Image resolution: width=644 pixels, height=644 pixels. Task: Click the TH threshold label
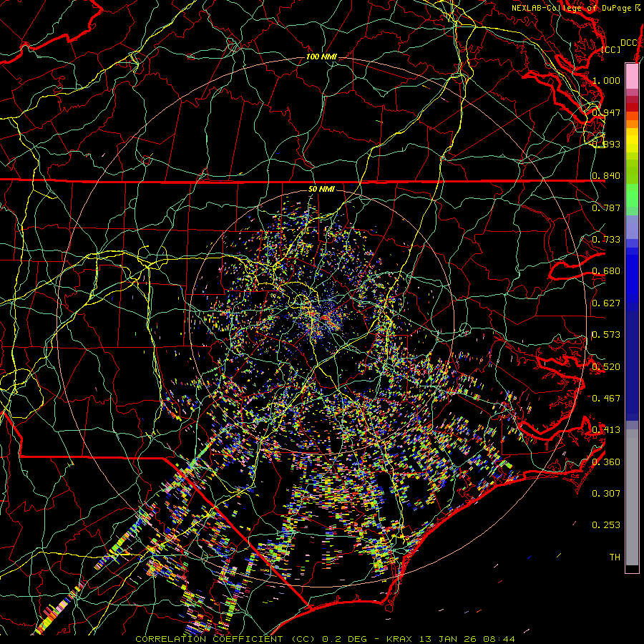[x=615, y=557]
